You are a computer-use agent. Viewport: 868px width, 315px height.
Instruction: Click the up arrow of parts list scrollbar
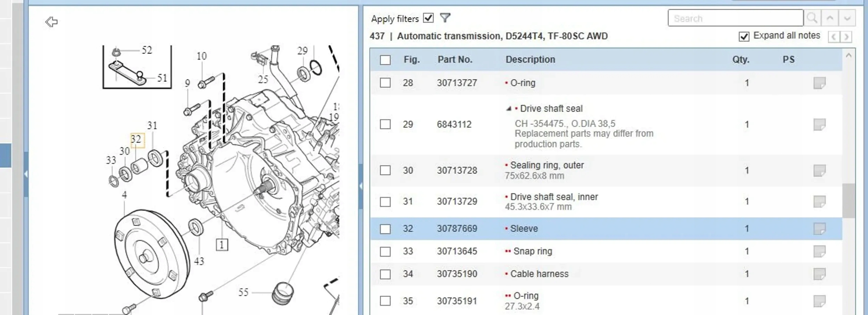[x=849, y=56]
